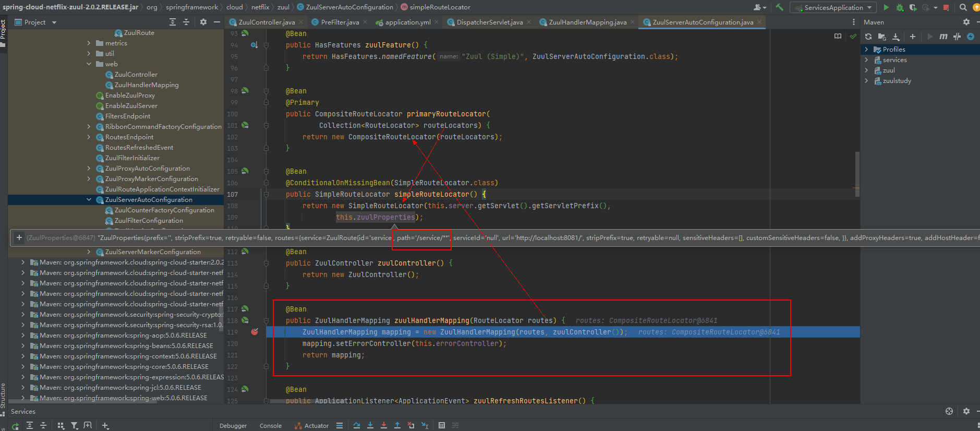Open Project panel options gear
The image size is (980, 431).
[x=203, y=22]
